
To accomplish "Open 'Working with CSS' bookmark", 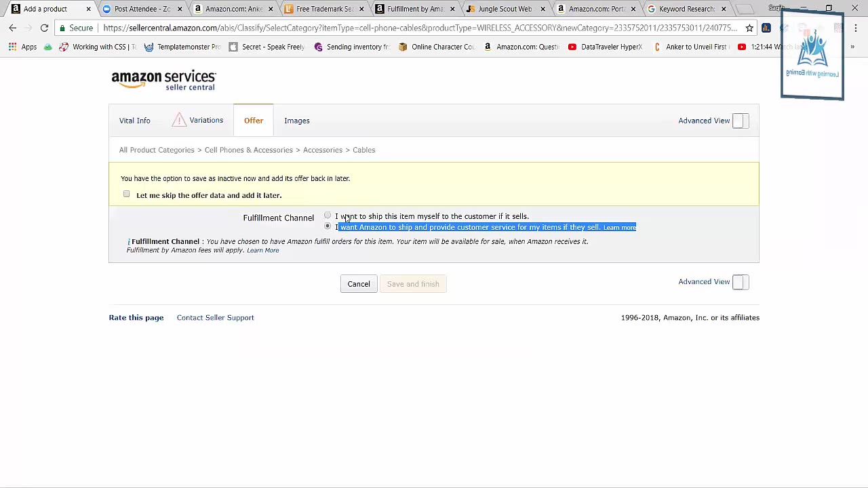I will click(97, 47).
